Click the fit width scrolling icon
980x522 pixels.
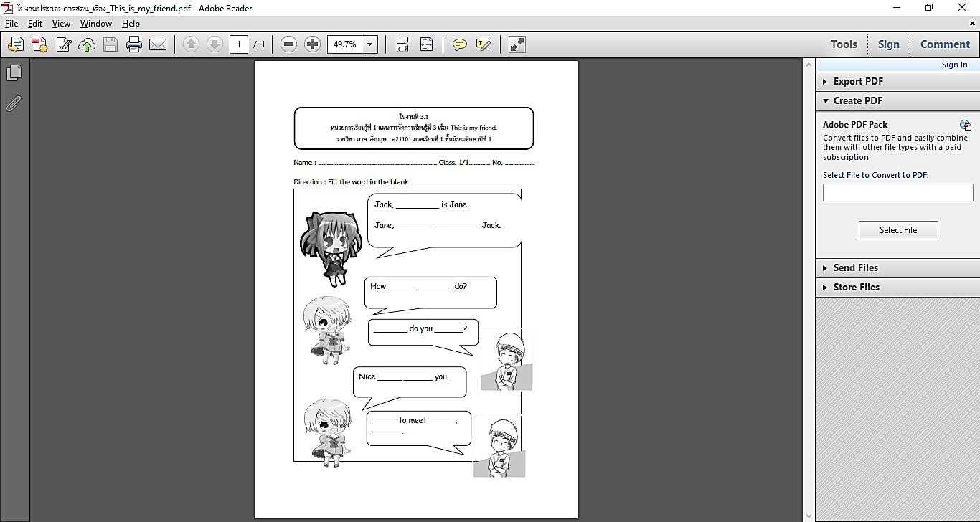click(402, 44)
